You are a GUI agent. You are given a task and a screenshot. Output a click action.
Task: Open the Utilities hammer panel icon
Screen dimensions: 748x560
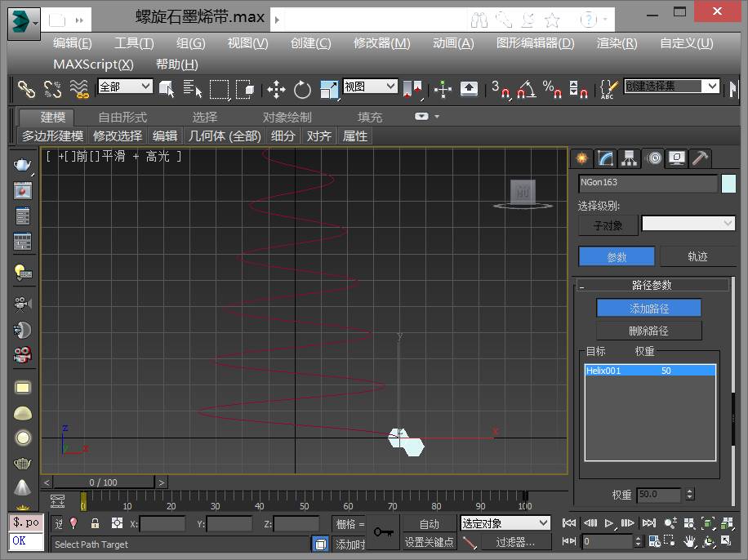[x=700, y=158]
